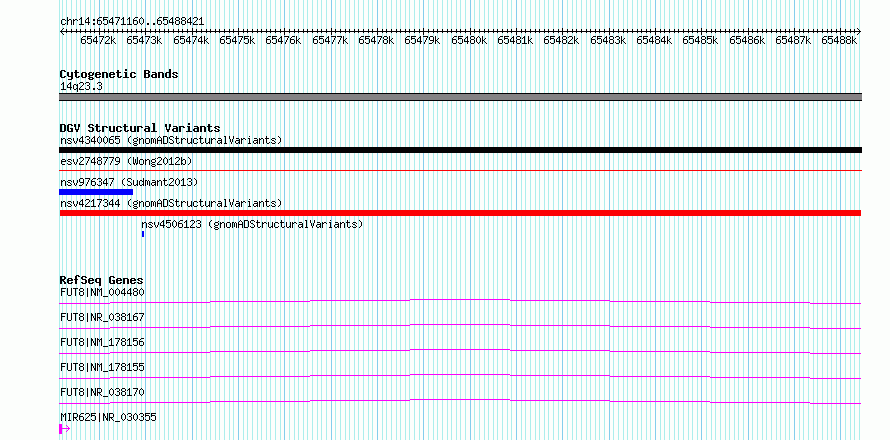
Task: Click ruler tick label 65484k
Action: pyautogui.click(x=654, y=40)
